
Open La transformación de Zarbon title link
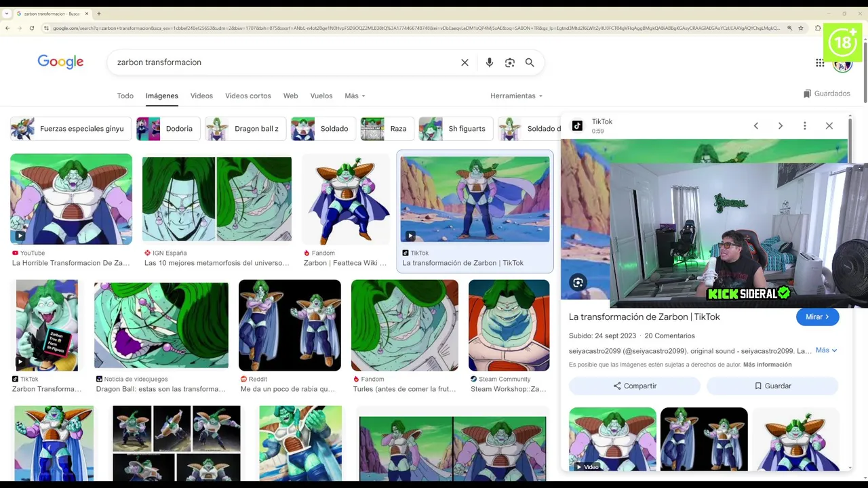click(x=644, y=317)
